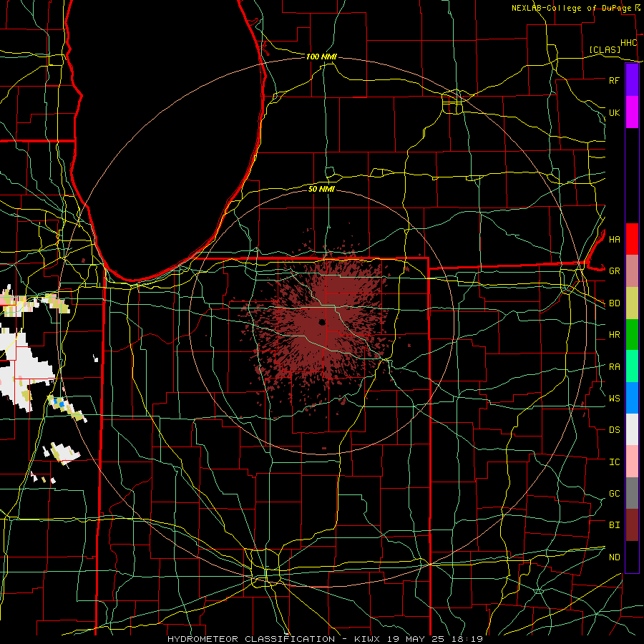Click the GC gray legend swatch
The image size is (644, 644).
click(632, 493)
